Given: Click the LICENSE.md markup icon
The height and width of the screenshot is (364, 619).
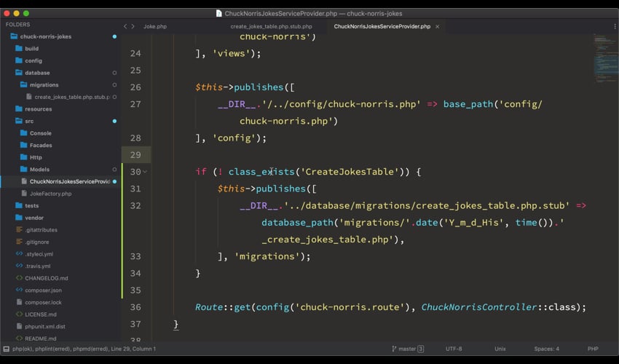Looking at the screenshot, I should click(19, 314).
